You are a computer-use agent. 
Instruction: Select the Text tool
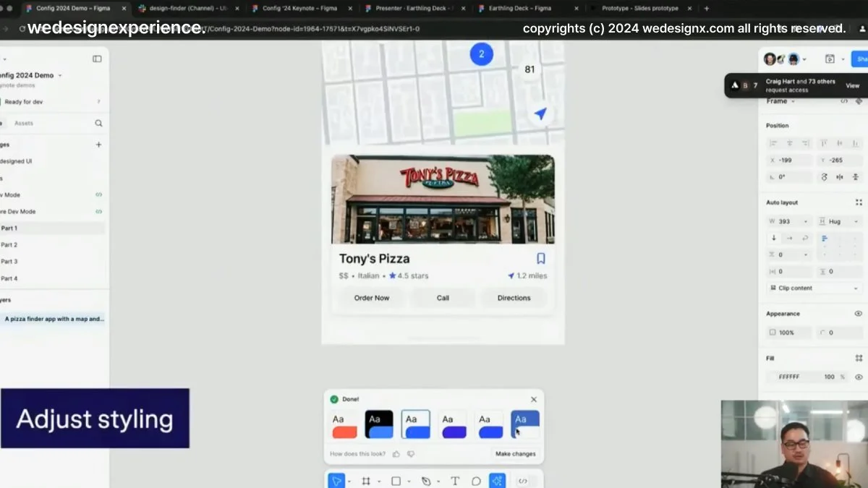pyautogui.click(x=455, y=481)
